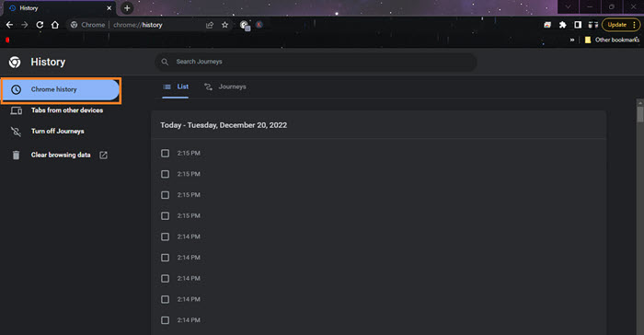Check the second 2:14 PM history entry
644x335 pixels.
point(165,258)
